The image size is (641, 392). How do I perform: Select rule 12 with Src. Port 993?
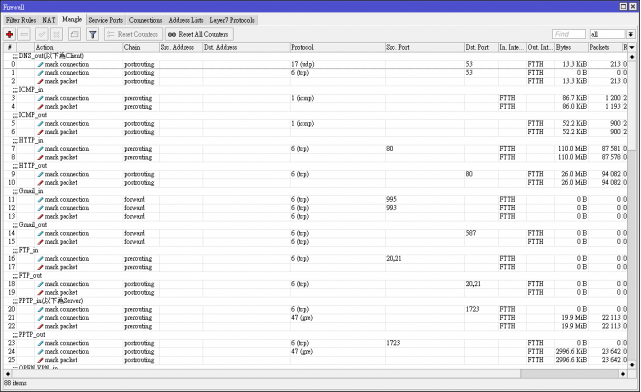[315, 208]
